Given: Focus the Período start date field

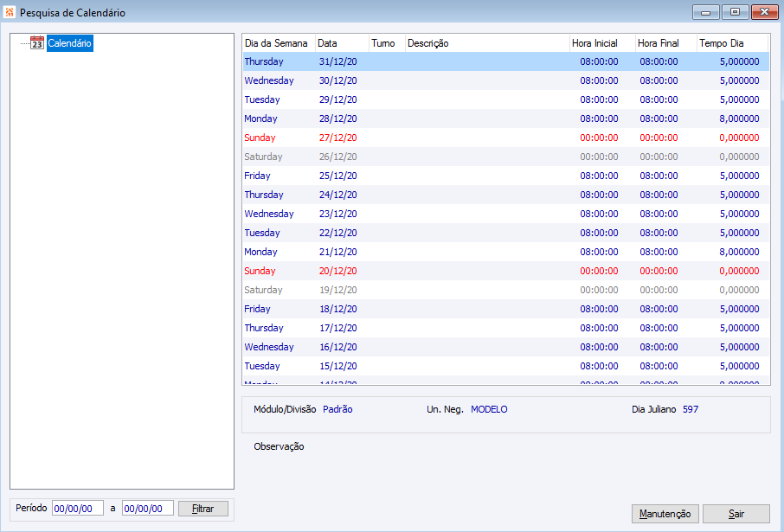Looking at the screenshot, I should pyautogui.click(x=78, y=509).
